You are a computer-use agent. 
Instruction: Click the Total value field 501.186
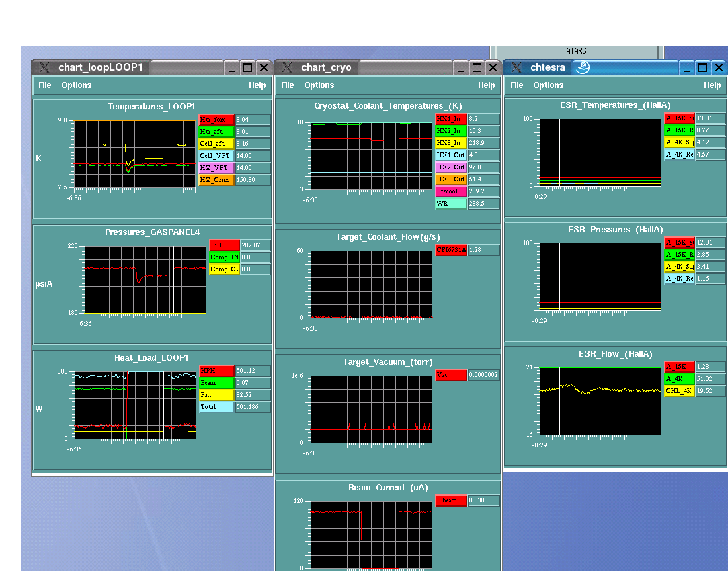(253, 407)
